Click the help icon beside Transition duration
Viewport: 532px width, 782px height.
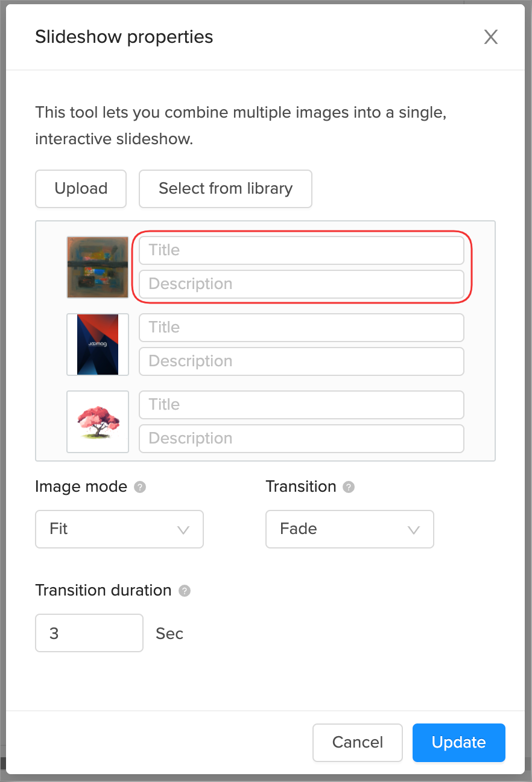(x=185, y=591)
